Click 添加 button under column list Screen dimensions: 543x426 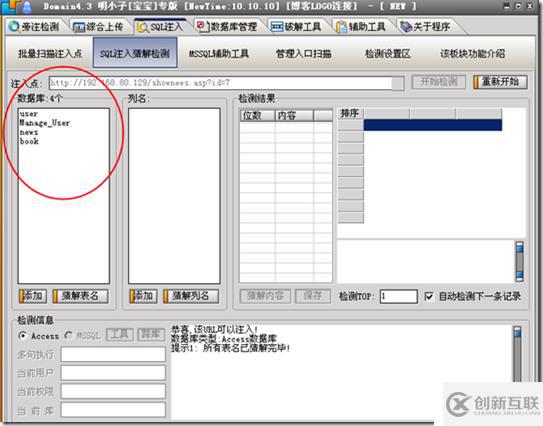coord(143,296)
